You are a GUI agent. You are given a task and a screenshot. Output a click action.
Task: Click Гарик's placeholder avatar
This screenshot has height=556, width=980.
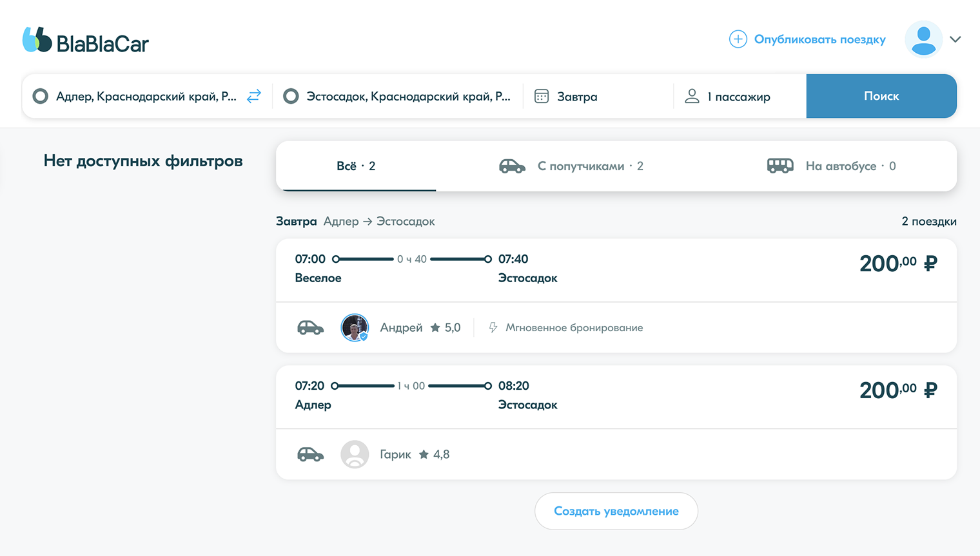click(355, 454)
